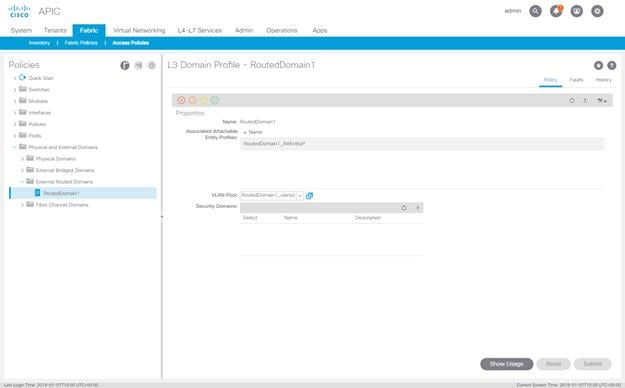
Task: Click the first Policies panel icon
Action: (x=125, y=65)
